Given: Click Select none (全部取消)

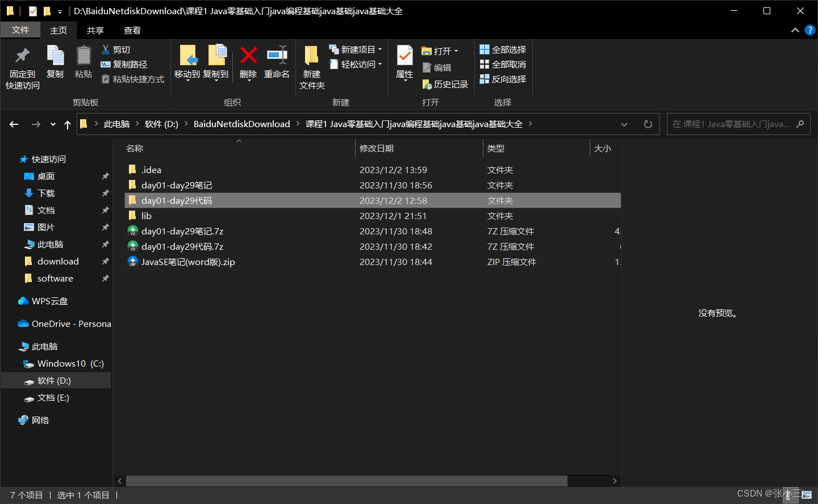Looking at the screenshot, I should (503, 65).
